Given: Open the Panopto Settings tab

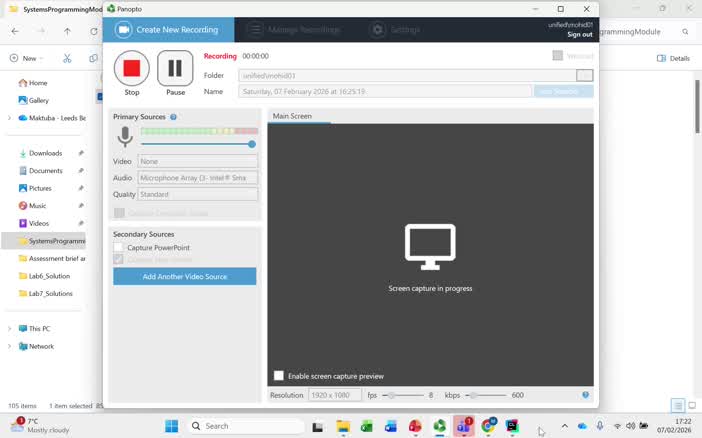Looking at the screenshot, I should pyautogui.click(x=395, y=30).
